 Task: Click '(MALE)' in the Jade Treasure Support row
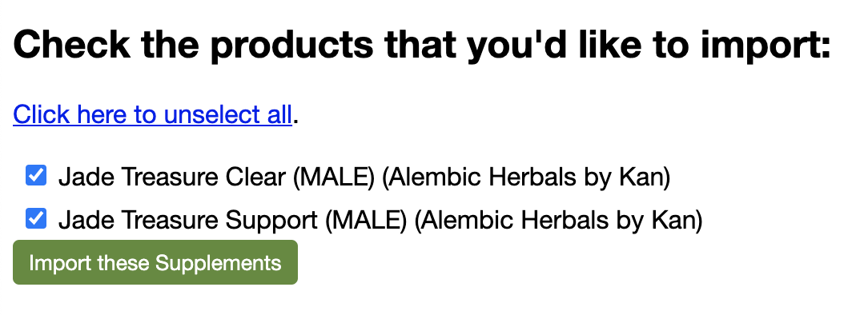(366, 221)
